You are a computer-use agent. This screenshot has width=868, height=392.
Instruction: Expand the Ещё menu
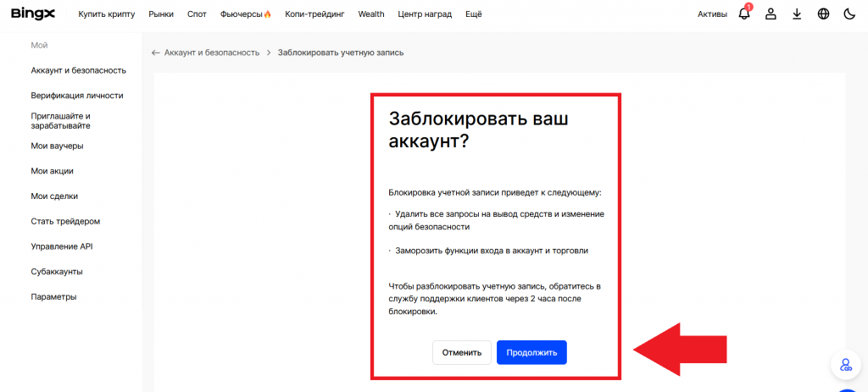pos(474,14)
